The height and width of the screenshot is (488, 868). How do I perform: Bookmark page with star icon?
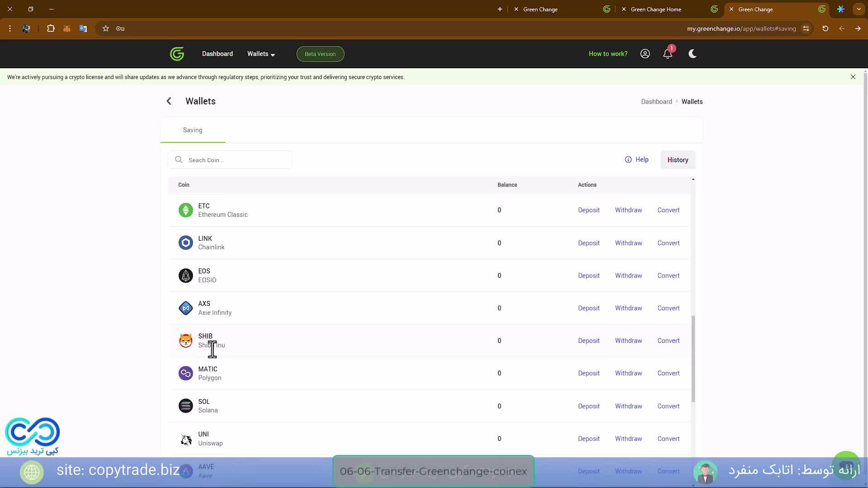click(x=106, y=28)
